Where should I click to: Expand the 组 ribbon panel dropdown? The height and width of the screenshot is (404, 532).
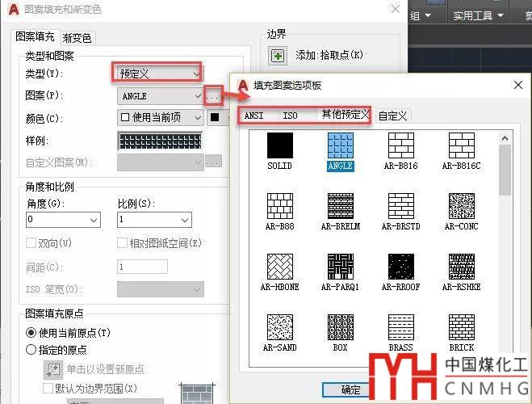pos(421,15)
